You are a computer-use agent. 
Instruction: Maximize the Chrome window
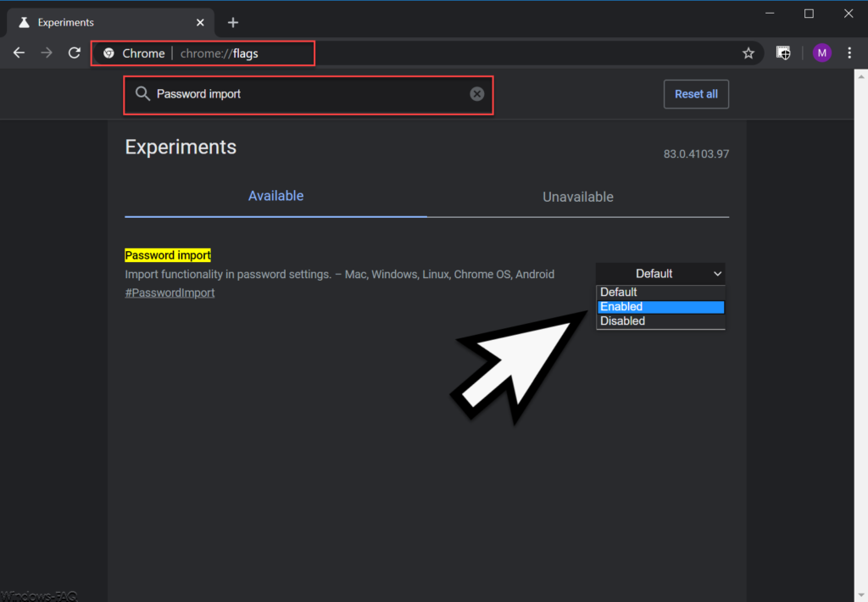click(809, 14)
